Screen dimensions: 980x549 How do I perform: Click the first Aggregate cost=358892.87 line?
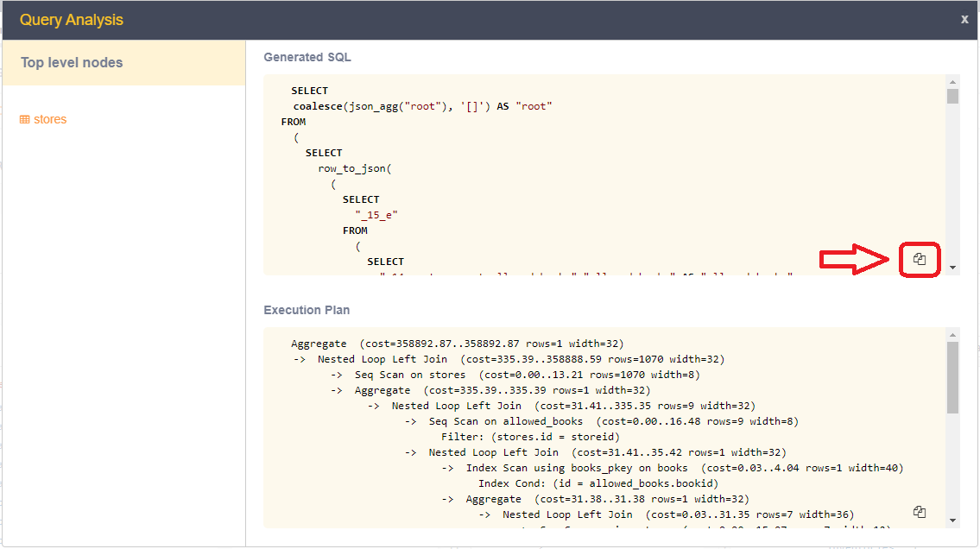pyautogui.click(x=458, y=344)
